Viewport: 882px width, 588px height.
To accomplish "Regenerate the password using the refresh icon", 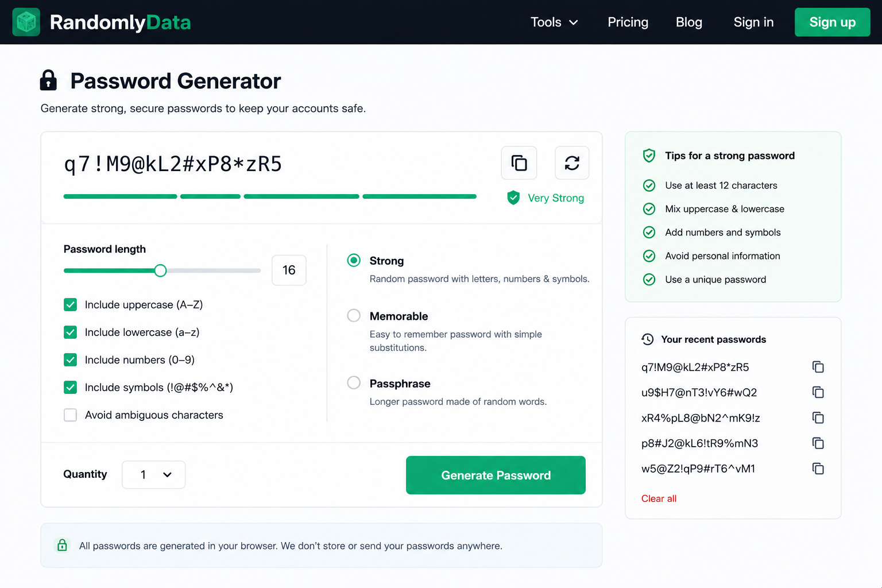I will coord(572,163).
